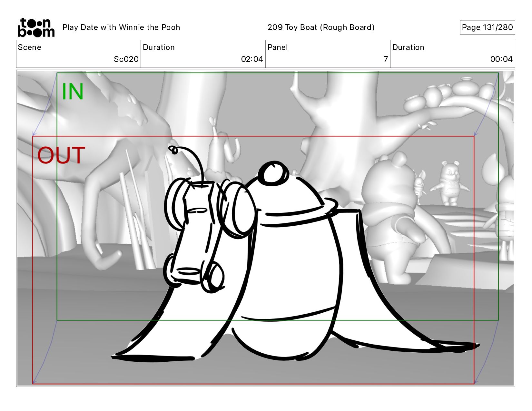Select the scene duration '02:04'

click(252, 59)
